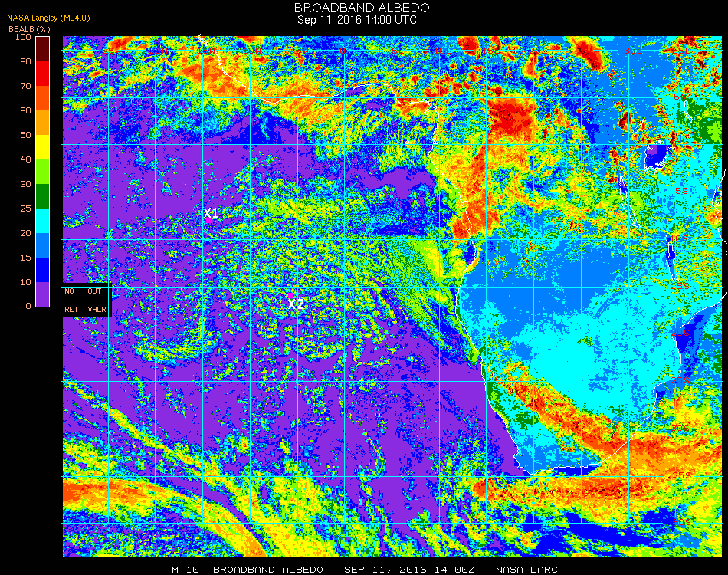The height and width of the screenshot is (575, 728).
Task: Click the footer text 'NASA LARC'
Action: [x=527, y=570]
